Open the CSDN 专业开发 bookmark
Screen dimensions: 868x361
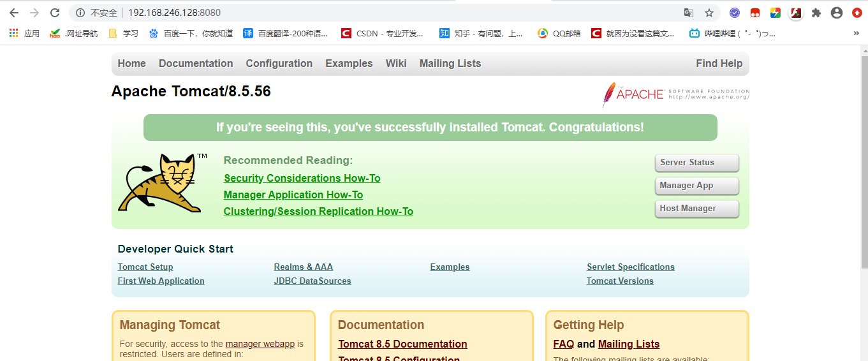382,33
